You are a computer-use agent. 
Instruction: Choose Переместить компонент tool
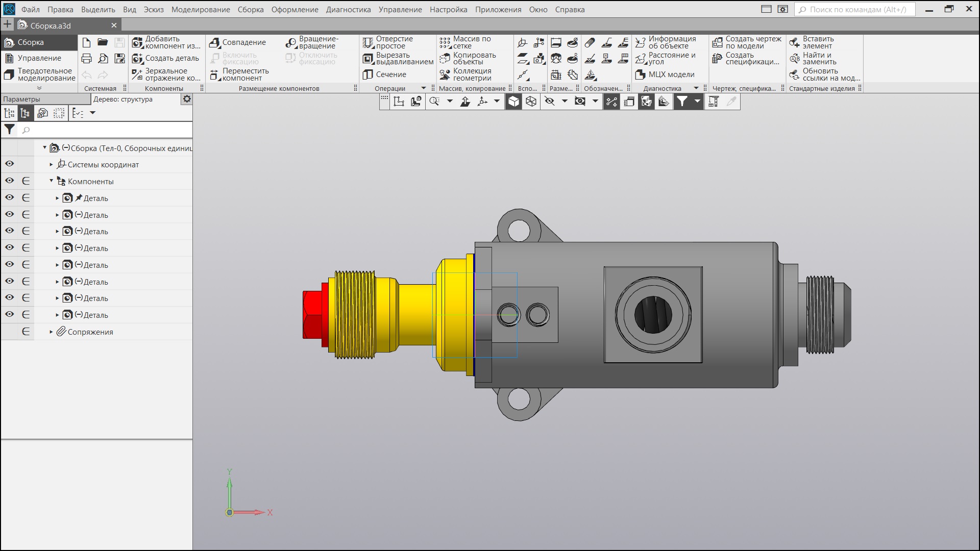[x=239, y=74]
